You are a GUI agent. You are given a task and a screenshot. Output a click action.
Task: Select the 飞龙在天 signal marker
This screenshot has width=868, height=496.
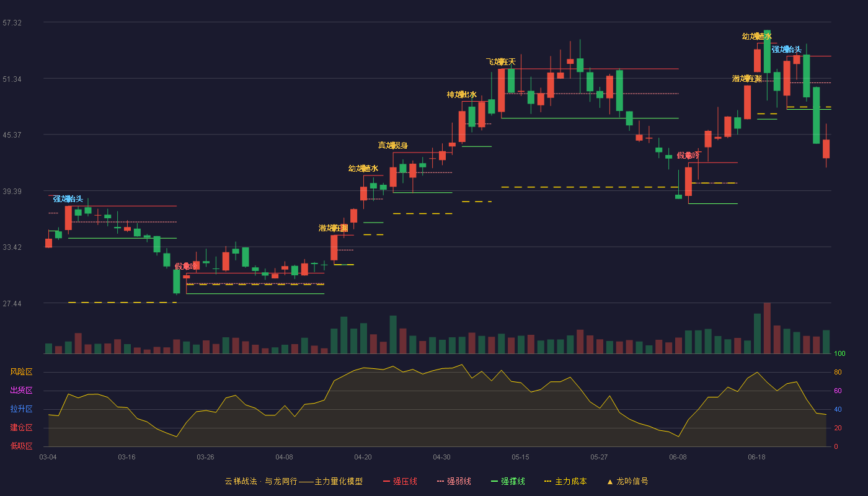tap(501, 62)
